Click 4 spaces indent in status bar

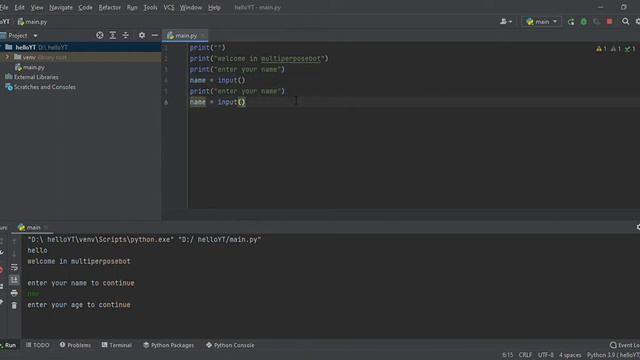pos(570,355)
